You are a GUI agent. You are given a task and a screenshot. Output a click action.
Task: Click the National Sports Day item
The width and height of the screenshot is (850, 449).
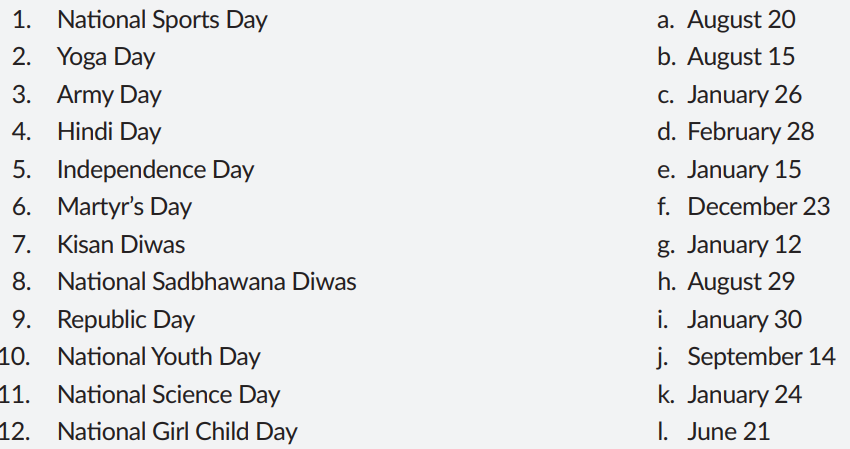[x=162, y=20]
